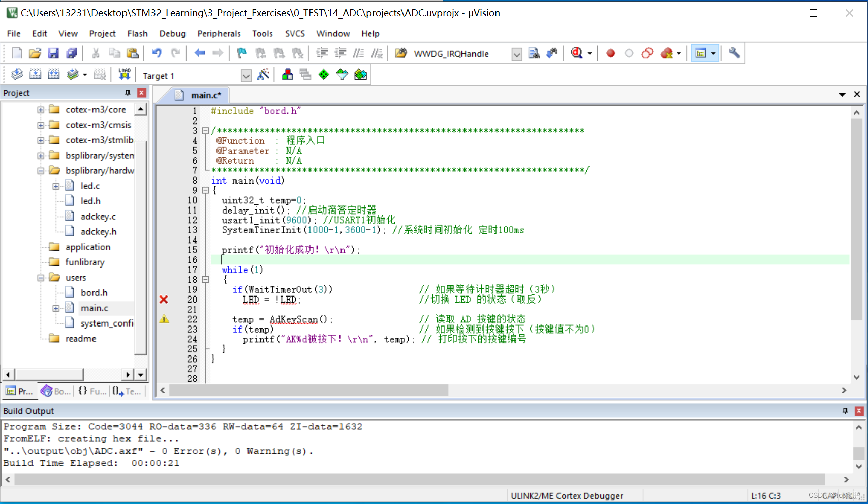Close the Build Output panel
This screenshot has height=504, width=868.
pyautogui.click(x=859, y=411)
